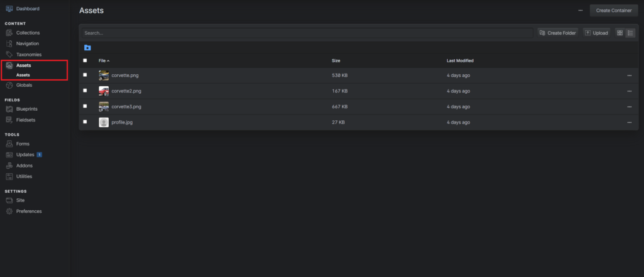Click the Dashboard icon in sidebar

pyautogui.click(x=9, y=9)
